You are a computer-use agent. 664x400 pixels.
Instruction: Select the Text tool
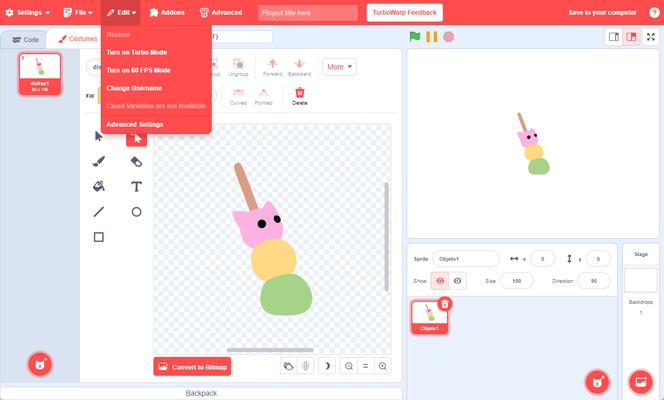[136, 186]
